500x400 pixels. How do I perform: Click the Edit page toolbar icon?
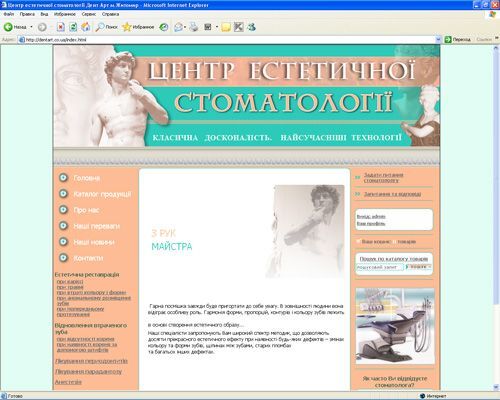coord(208,27)
